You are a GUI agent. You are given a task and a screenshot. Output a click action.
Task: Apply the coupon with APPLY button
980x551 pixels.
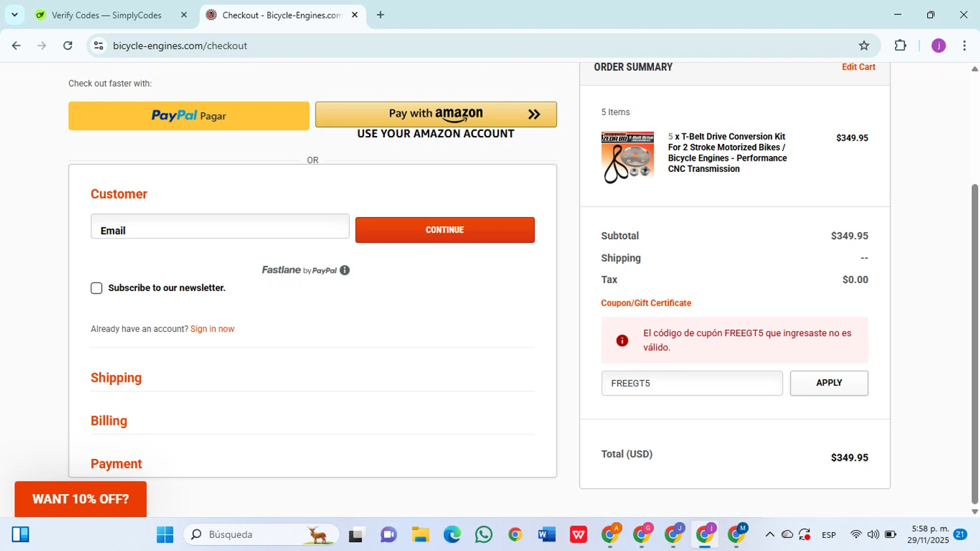click(829, 383)
